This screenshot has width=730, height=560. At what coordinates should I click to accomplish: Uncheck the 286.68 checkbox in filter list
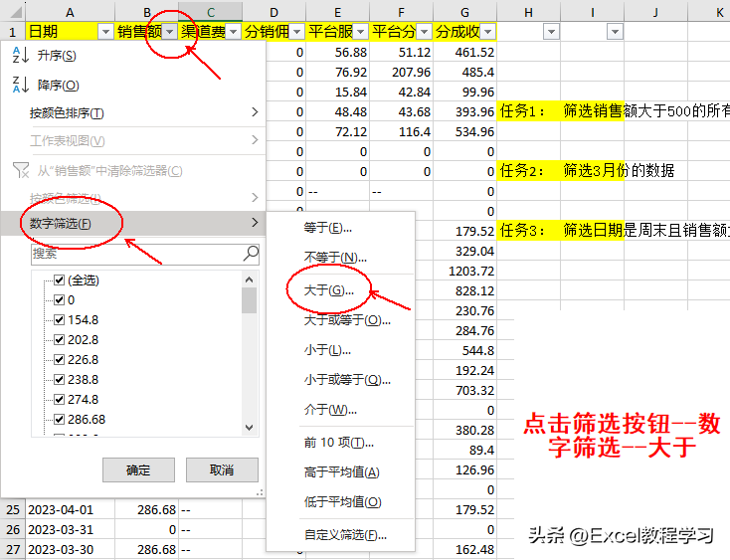coord(59,420)
